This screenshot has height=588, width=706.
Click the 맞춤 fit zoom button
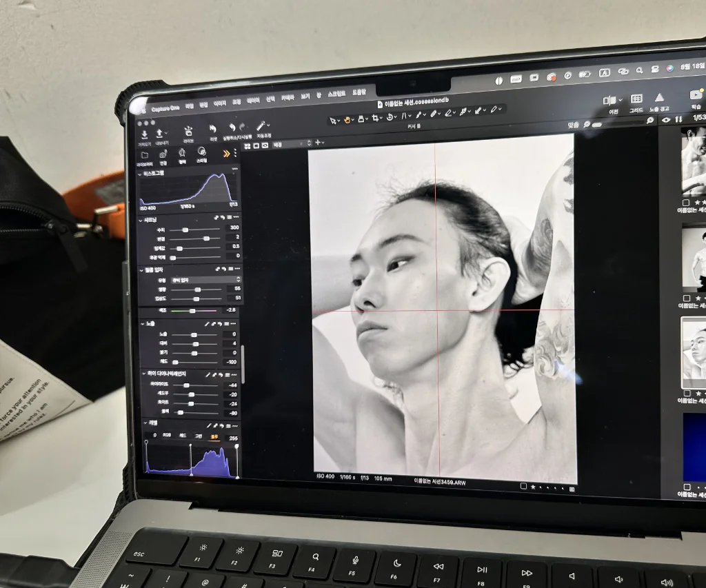click(x=573, y=125)
